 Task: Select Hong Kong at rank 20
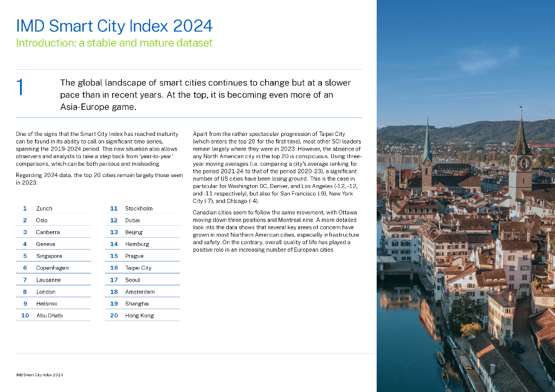pos(139,316)
